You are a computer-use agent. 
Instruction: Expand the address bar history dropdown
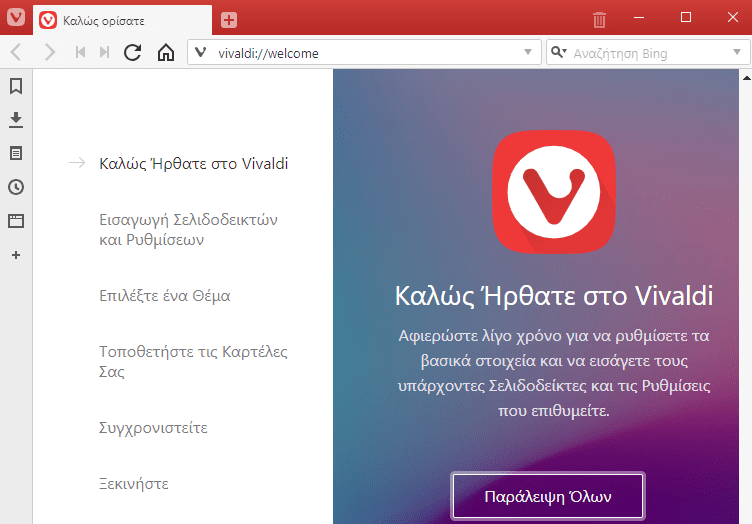(x=528, y=52)
